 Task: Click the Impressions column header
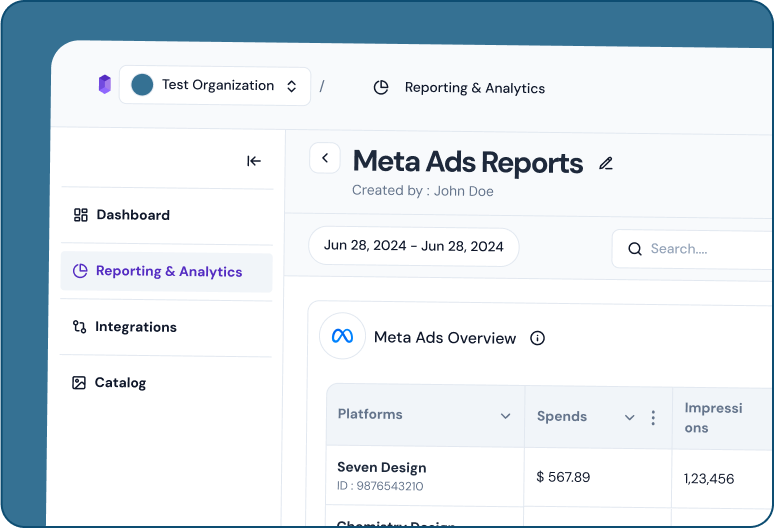tap(723, 418)
